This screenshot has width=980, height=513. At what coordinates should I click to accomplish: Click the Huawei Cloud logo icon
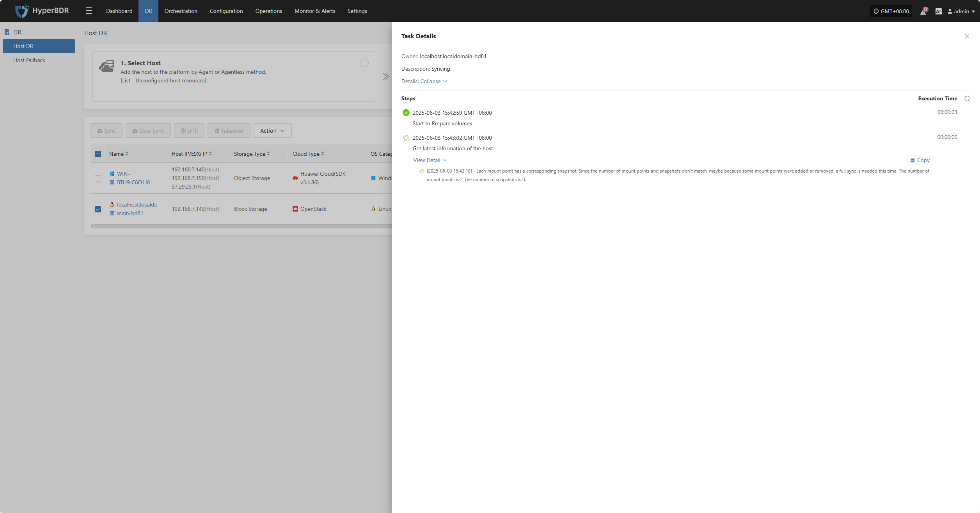[x=295, y=178]
